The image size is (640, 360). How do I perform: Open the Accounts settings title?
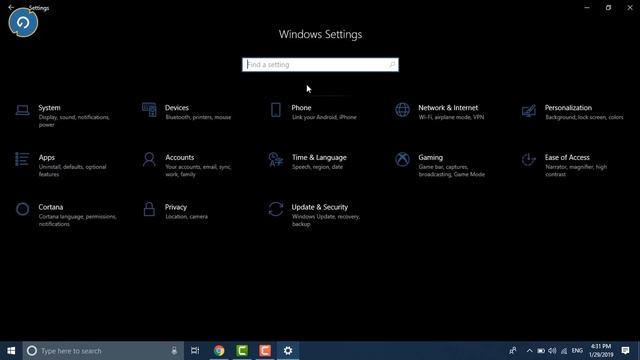tap(180, 158)
